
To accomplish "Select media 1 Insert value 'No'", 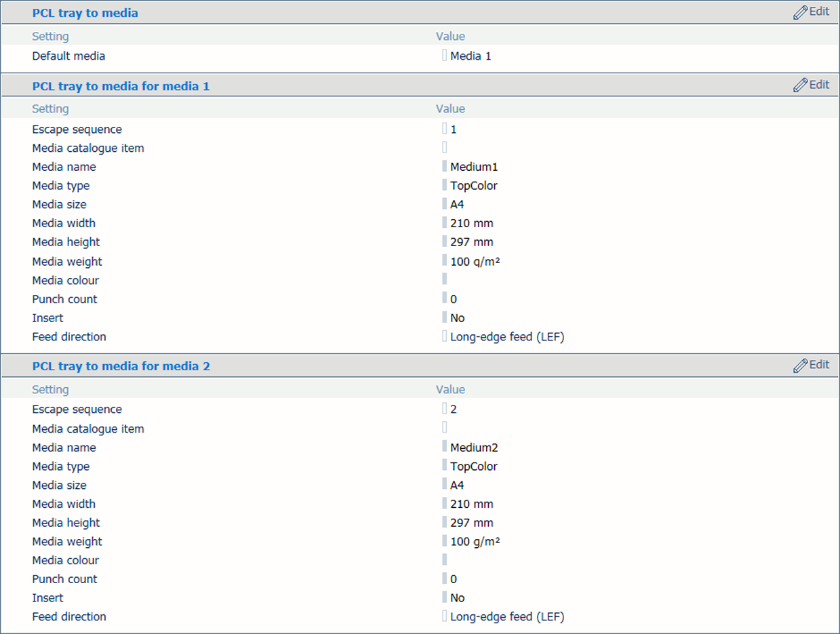I will coord(458,318).
